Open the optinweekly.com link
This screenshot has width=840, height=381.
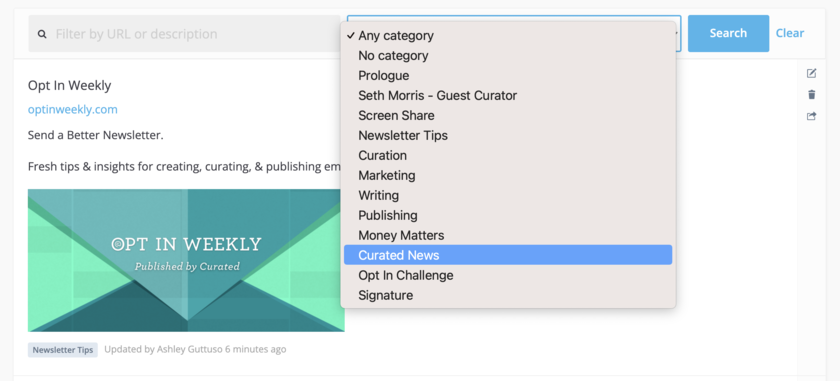[x=72, y=110]
